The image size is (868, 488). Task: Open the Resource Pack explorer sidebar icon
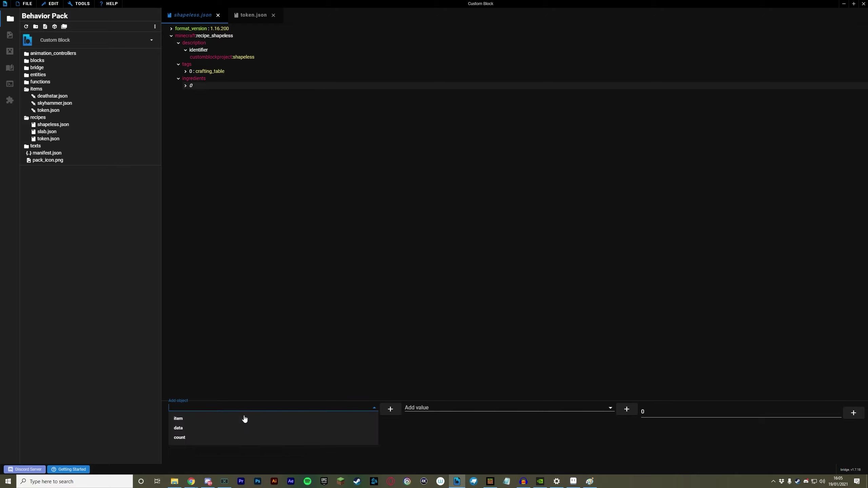coord(10,35)
